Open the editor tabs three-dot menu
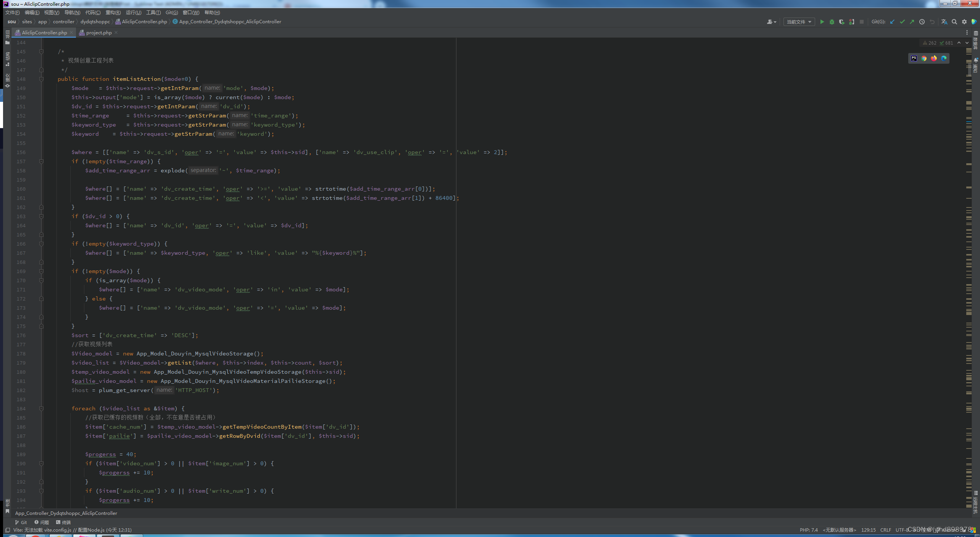 pyautogui.click(x=967, y=33)
